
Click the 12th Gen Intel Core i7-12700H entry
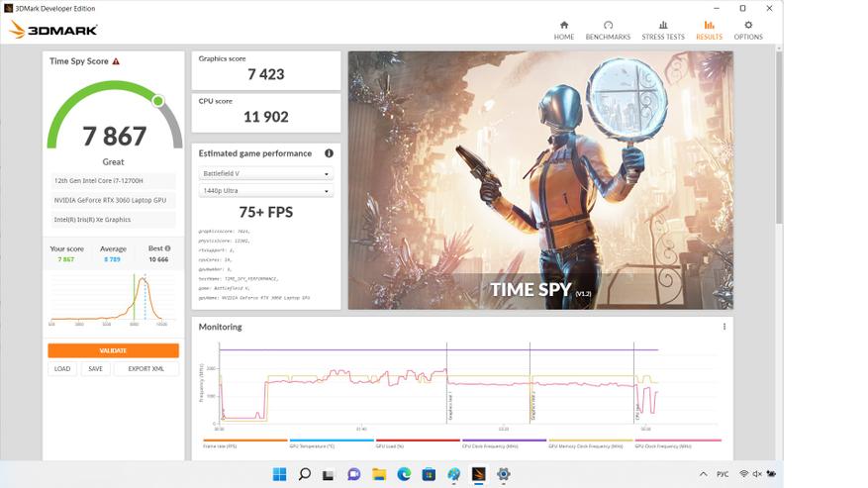coord(113,180)
